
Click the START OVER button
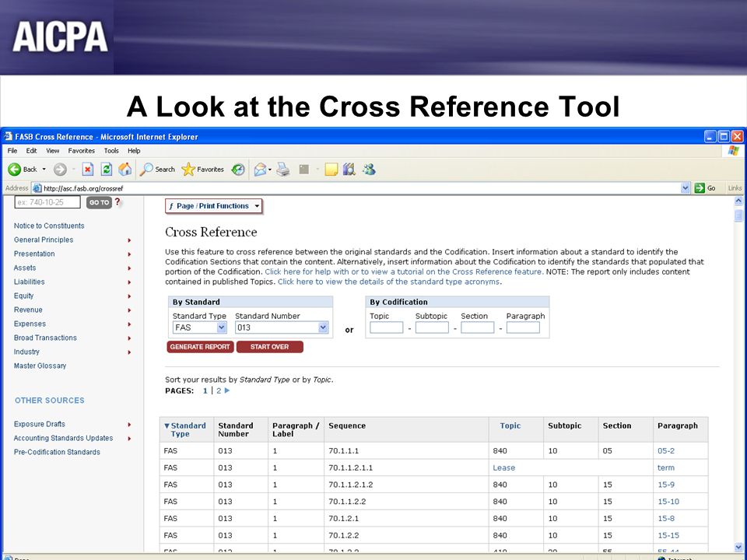[x=270, y=347]
